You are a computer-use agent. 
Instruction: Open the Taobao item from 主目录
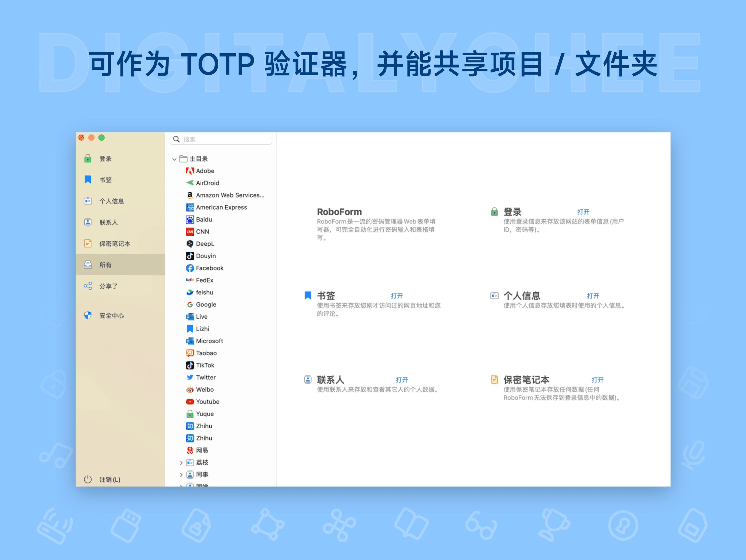click(206, 353)
